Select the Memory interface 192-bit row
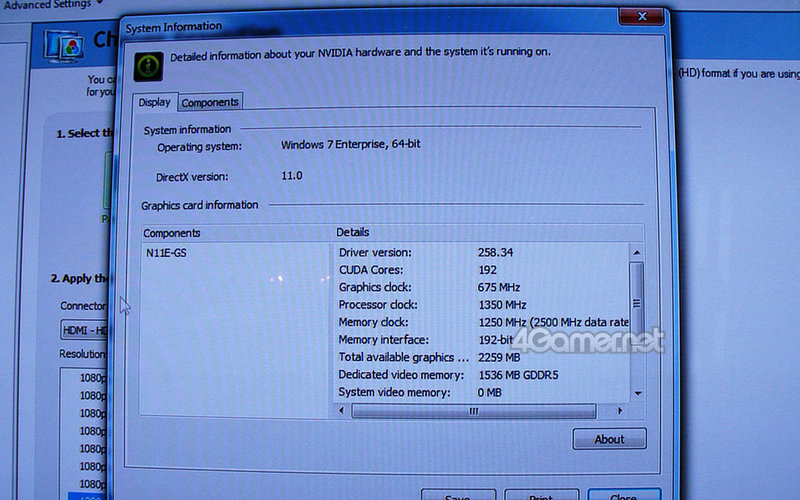Image resolution: width=800 pixels, height=500 pixels. [x=482, y=340]
